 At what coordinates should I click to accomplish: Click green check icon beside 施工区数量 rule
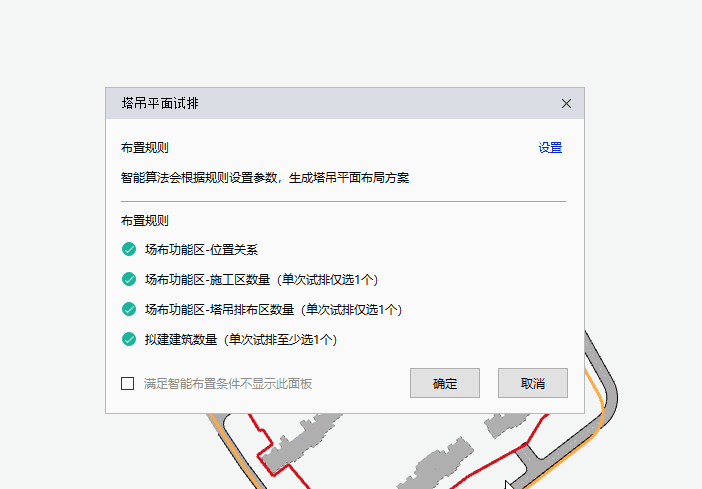(129, 279)
